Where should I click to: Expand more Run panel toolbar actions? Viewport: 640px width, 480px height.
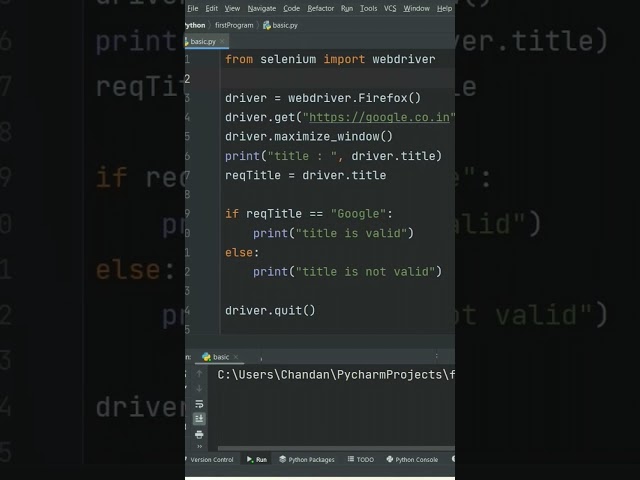click(200, 446)
